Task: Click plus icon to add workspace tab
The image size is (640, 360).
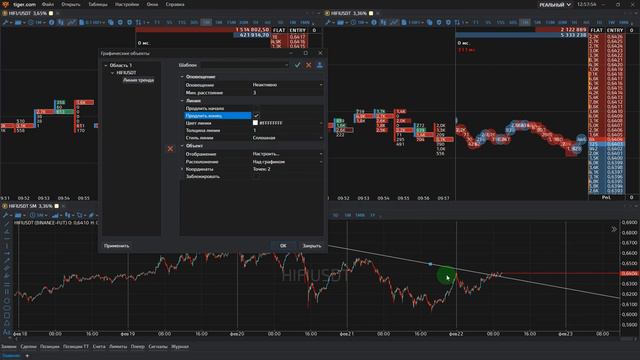Action: (27, 356)
